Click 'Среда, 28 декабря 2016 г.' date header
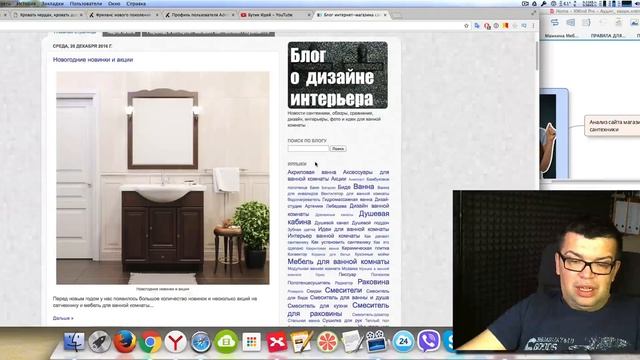 click(x=82, y=46)
